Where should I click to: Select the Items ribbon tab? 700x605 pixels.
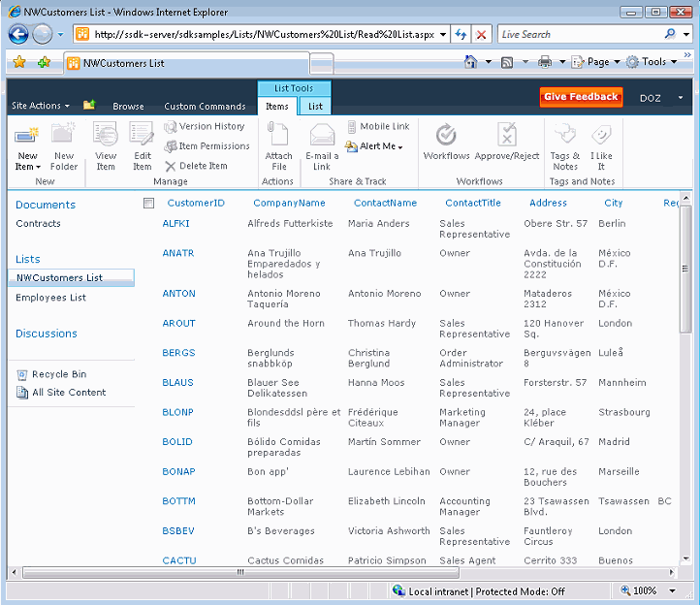click(277, 107)
